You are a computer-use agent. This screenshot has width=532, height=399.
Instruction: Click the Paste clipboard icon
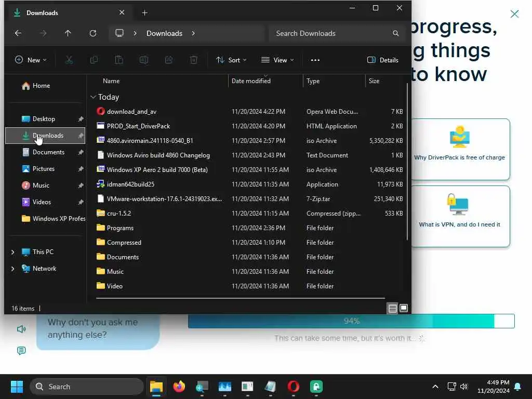point(119,60)
